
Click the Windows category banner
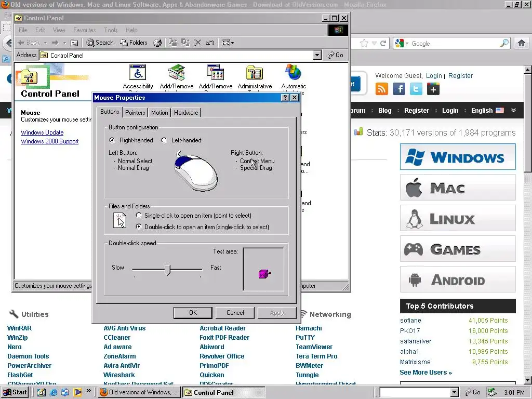tap(458, 157)
